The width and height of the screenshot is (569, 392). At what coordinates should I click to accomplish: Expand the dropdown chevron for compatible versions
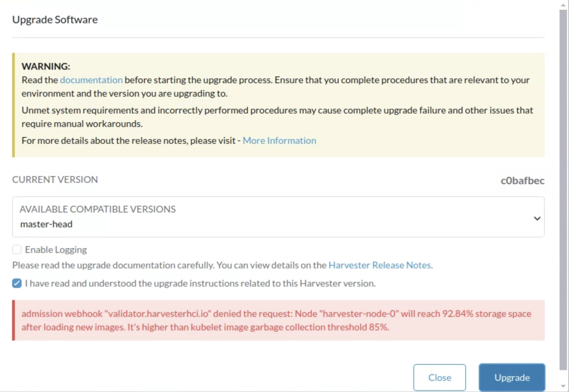(x=537, y=219)
